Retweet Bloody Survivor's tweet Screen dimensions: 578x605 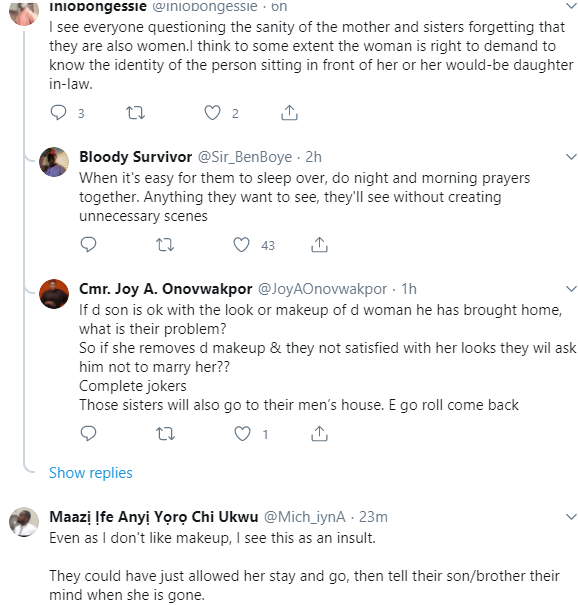click(165, 245)
